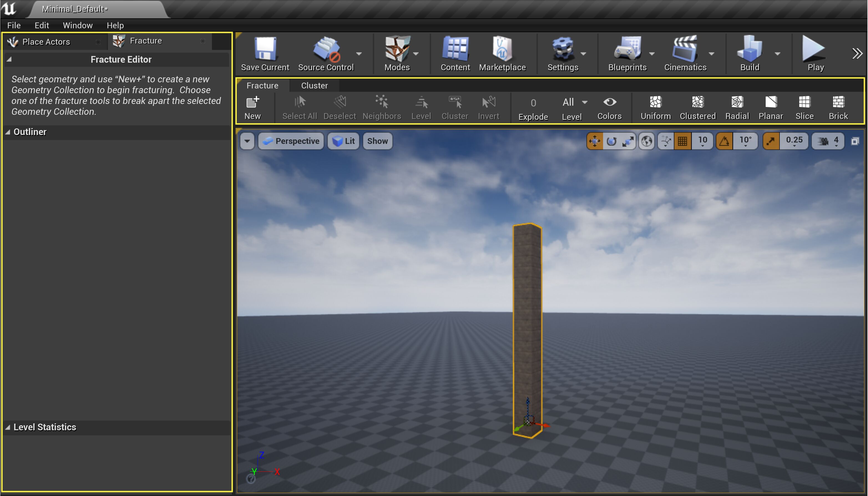Click the Show viewport button
This screenshot has height=496, width=868.
[x=377, y=141]
